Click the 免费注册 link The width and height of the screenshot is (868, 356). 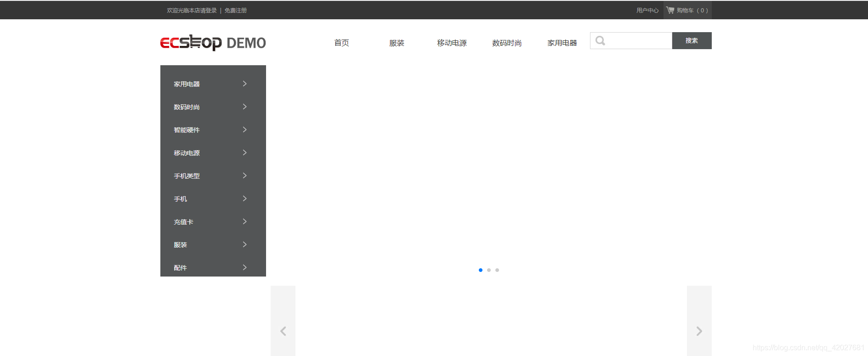tap(235, 10)
